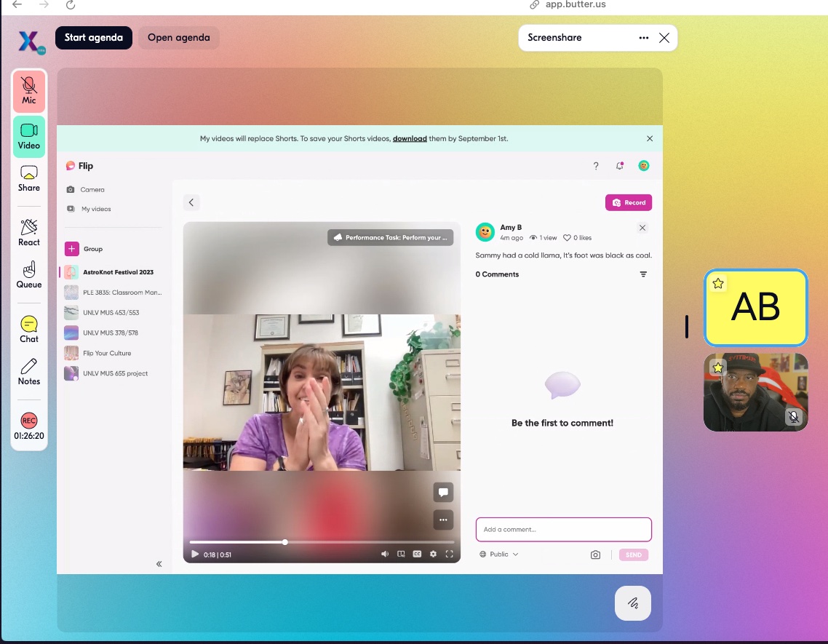Open Notes in the left sidebar

point(28,373)
